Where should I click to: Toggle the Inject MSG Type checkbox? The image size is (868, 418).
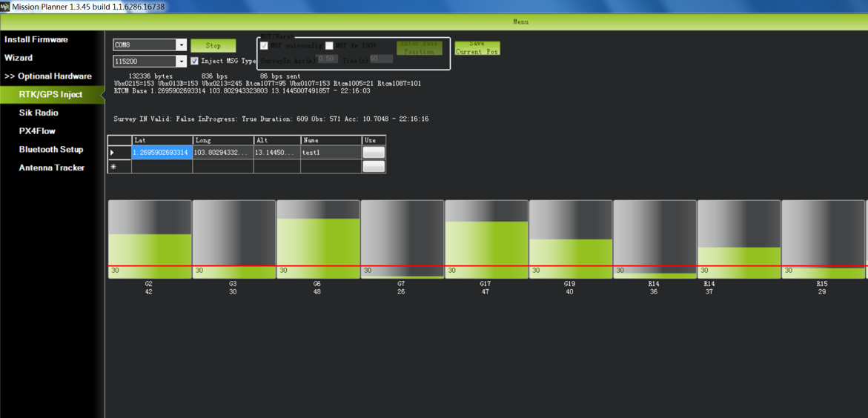(194, 62)
